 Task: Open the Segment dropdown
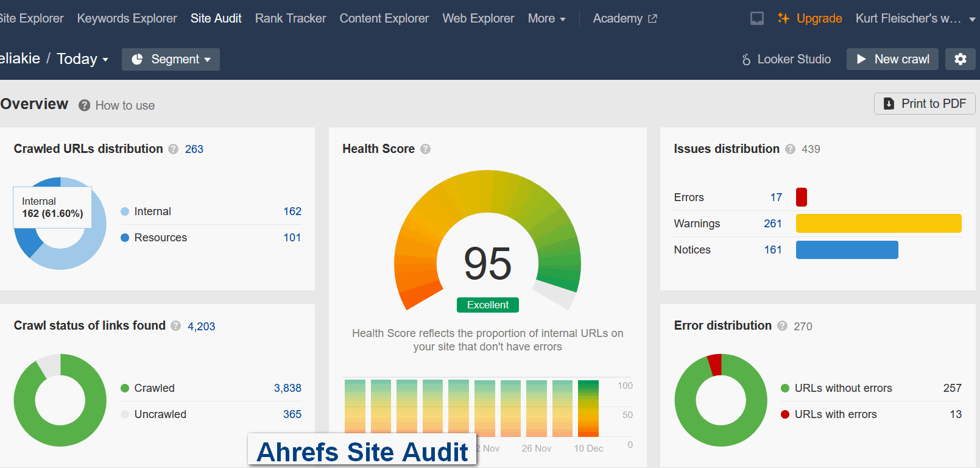pyautogui.click(x=171, y=59)
